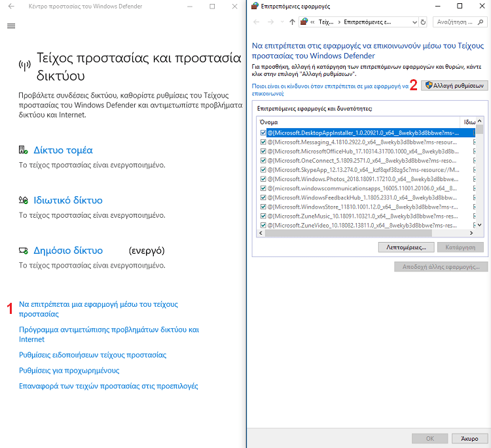The width and height of the screenshot is (491, 448).
Task: Select the Microsoft.WindowsStore list row text
Action: (363, 207)
